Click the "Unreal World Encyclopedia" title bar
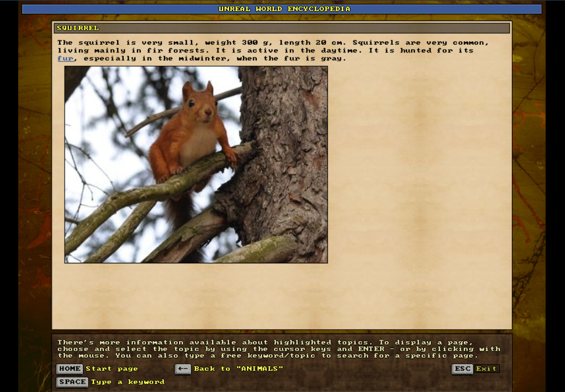Viewport: 565px width, 392px height. 282,9
